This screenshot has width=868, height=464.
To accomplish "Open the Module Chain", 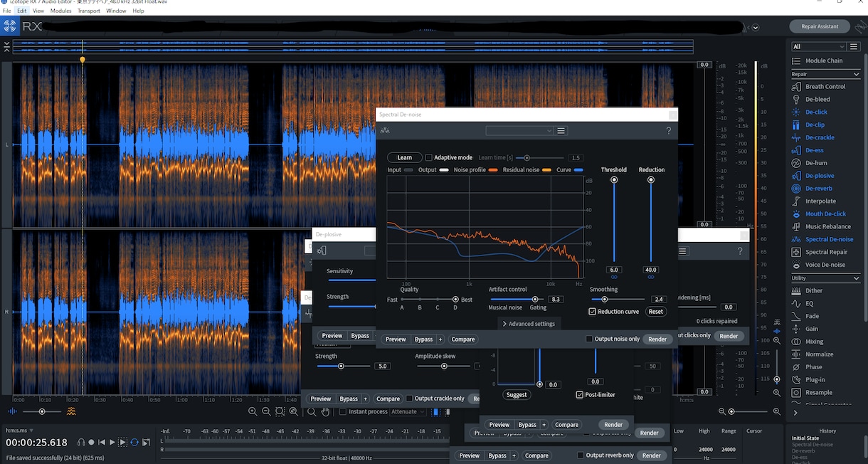I will pos(824,61).
